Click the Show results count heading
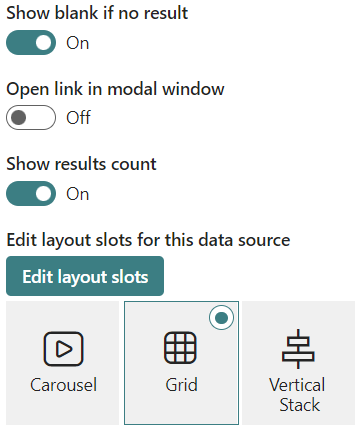 pos(81,164)
